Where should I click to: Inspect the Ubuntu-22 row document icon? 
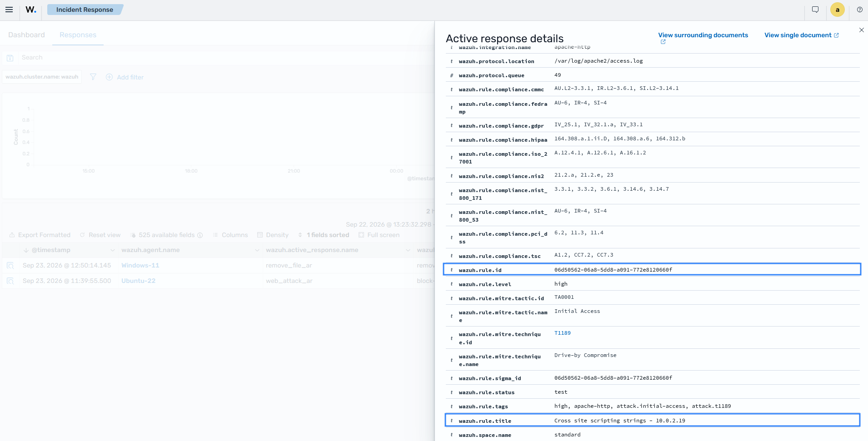click(10, 281)
